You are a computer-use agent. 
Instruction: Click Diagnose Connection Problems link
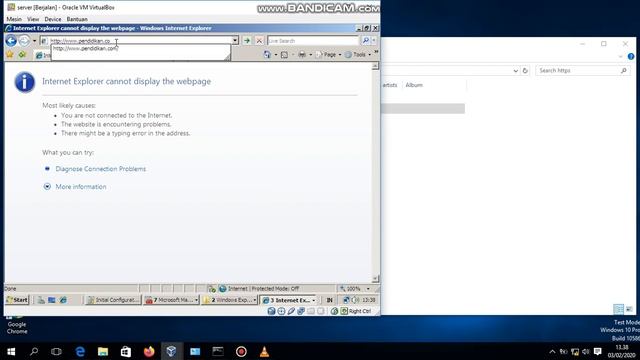pos(100,169)
